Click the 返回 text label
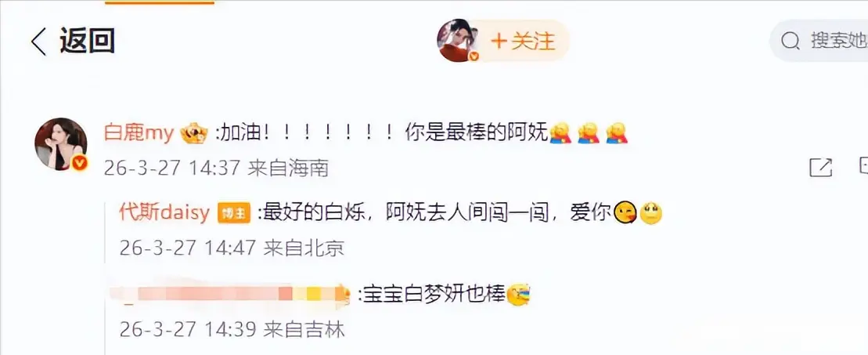The width and height of the screenshot is (868, 355). pos(87,41)
